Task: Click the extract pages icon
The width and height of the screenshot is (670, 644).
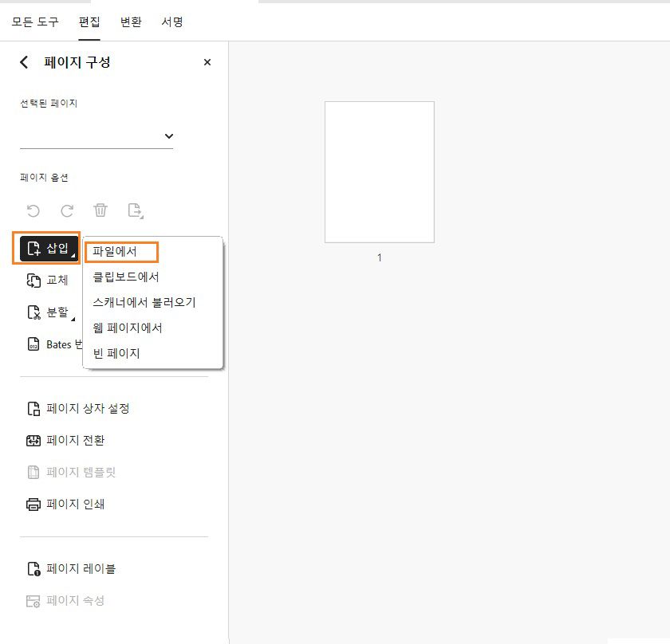Action: 134,210
